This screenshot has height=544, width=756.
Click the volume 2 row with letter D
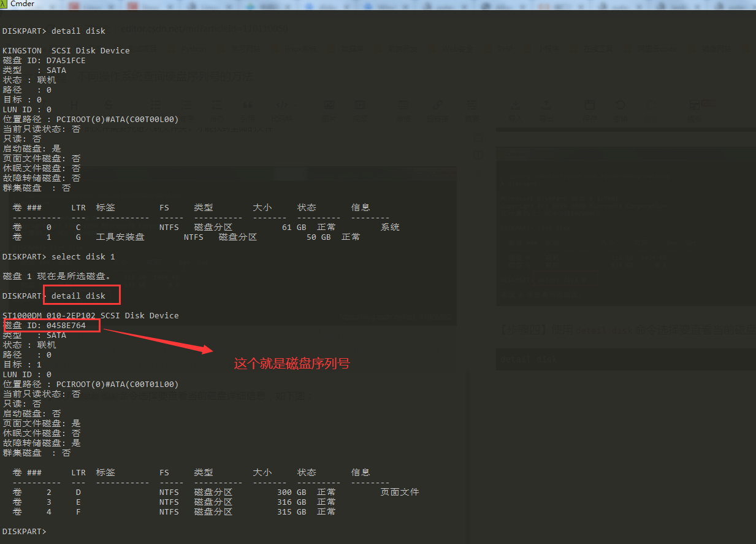pyautogui.click(x=216, y=492)
